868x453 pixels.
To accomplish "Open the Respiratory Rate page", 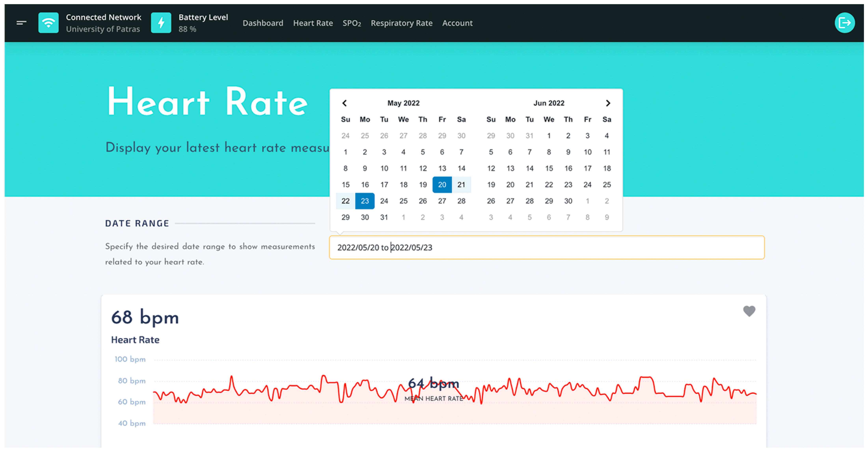I will (401, 23).
